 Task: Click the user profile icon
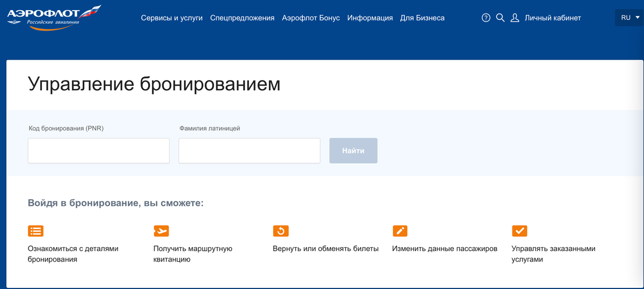(x=515, y=18)
